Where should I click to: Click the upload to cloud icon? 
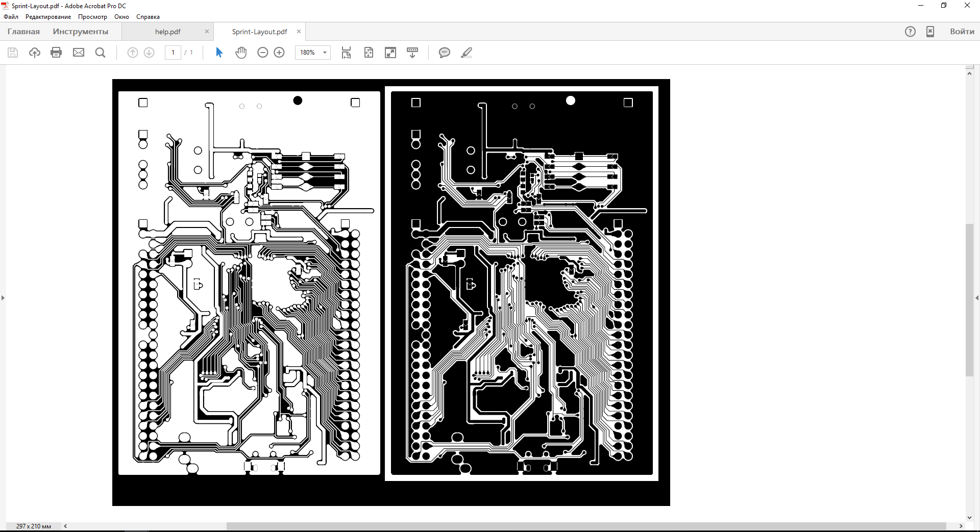point(35,53)
